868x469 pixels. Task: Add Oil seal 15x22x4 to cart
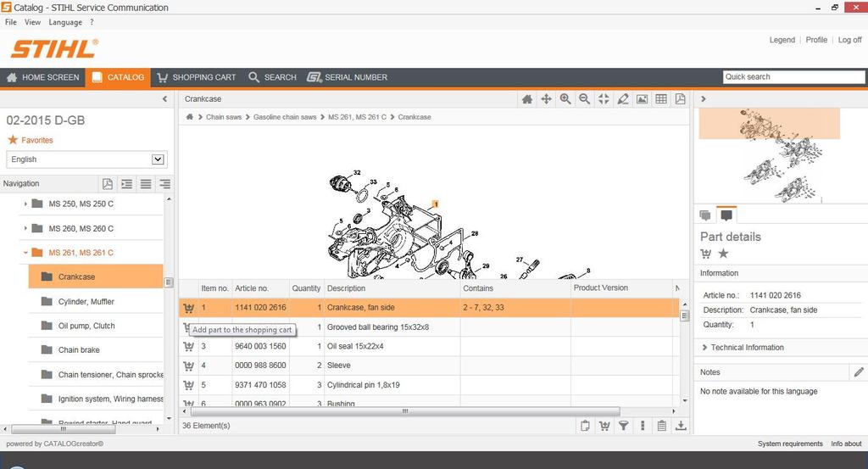(189, 347)
